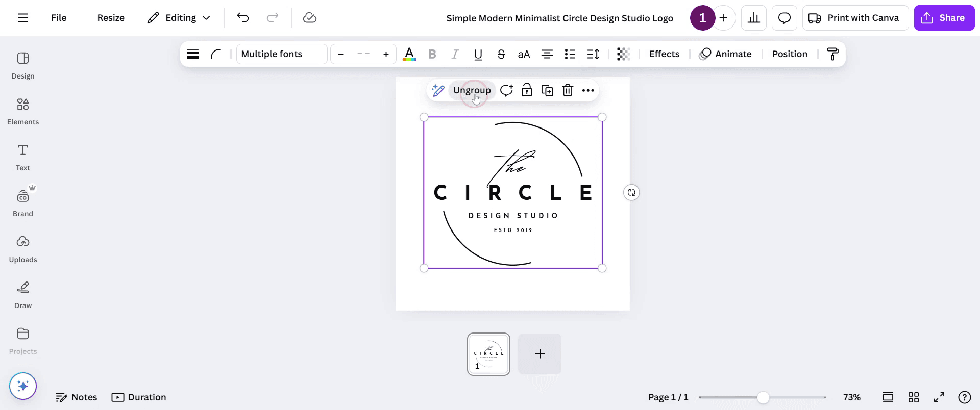980x410 pixels.
Task: Click the zoom slider handle
Action: point(763,397)
